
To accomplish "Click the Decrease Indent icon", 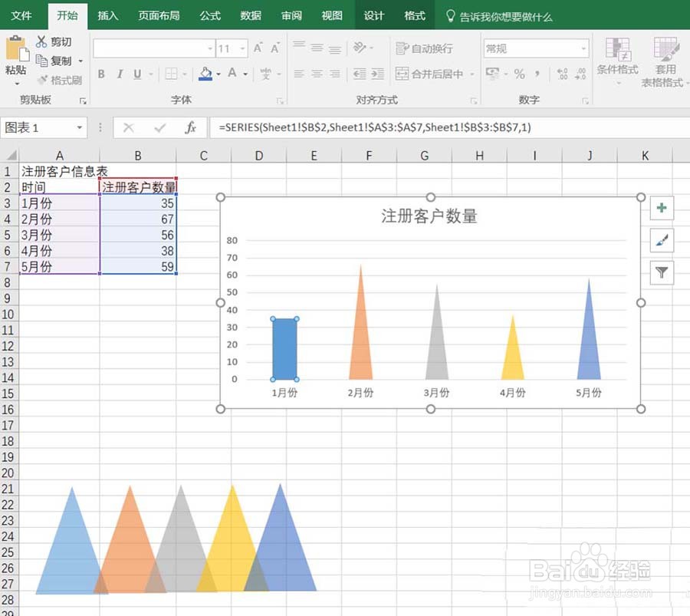I will click(360, 74).
